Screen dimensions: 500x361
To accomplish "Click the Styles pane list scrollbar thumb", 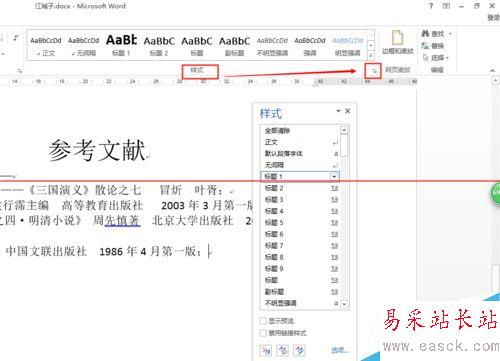I will pyautogui.click(x=344, y=145).
